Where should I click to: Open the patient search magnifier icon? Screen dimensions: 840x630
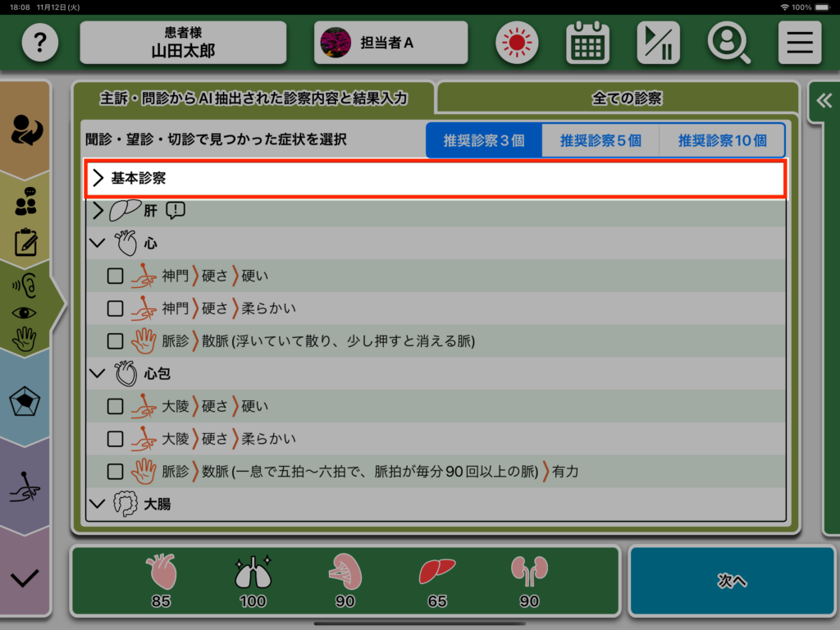pos(728,43)
